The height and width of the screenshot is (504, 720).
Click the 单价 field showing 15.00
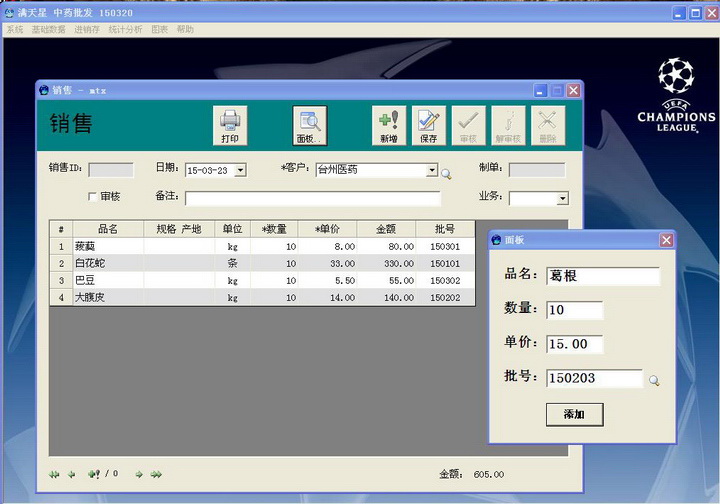tap(574, 344)
